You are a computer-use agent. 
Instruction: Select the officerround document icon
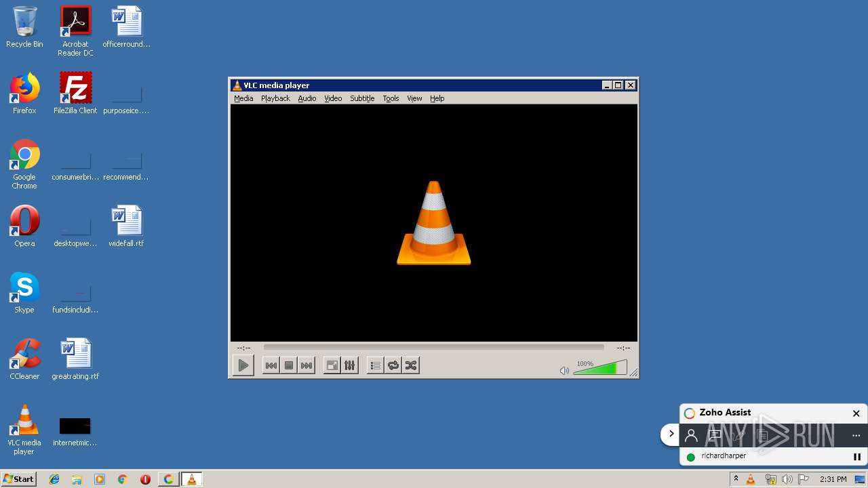126,27
